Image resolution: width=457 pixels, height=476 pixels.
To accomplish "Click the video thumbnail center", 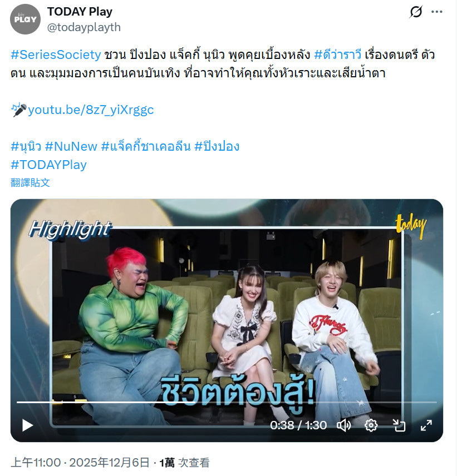I will tap(227, 320).
